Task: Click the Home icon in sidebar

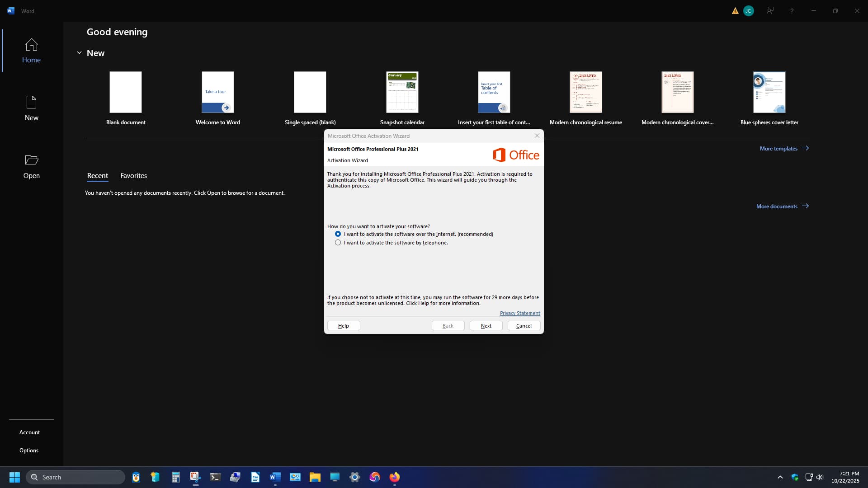Action: click(31, 45)
